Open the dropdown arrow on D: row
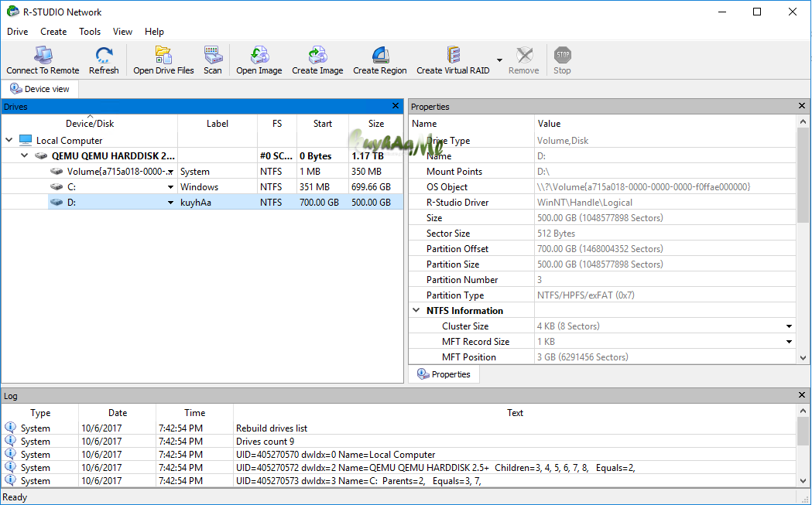 pyautogui.click(x=170, y=203)
